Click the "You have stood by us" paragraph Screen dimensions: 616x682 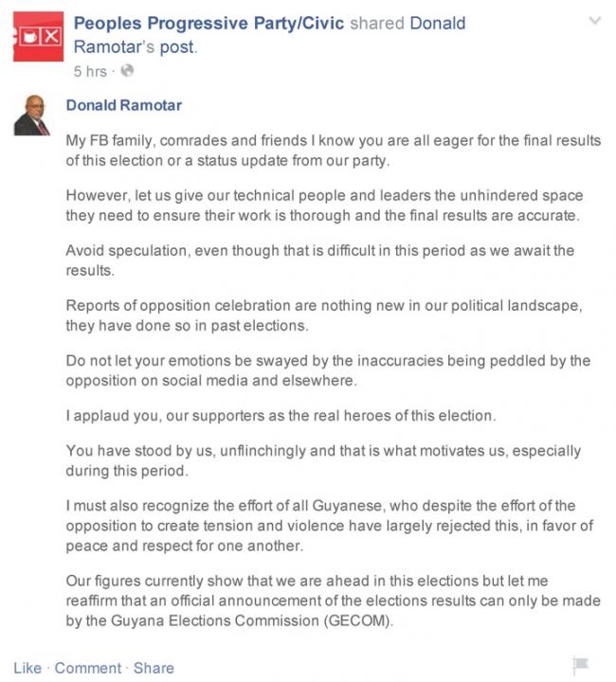point(323,460)
